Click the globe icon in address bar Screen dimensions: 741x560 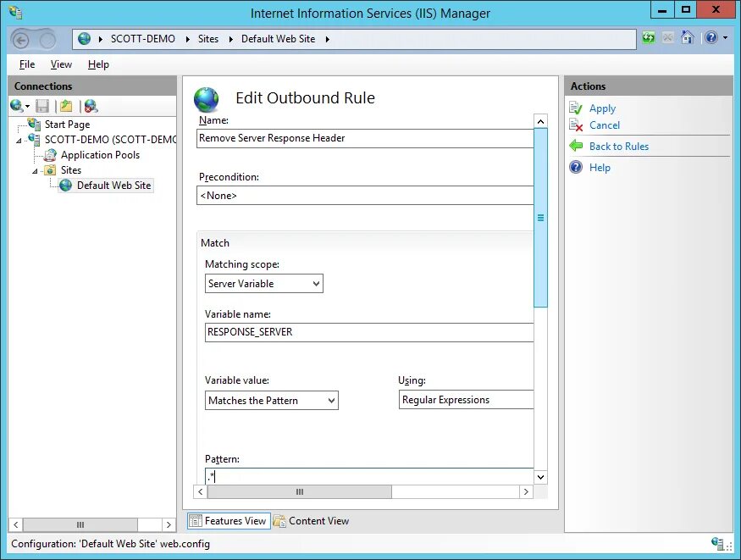coord(84,39)
